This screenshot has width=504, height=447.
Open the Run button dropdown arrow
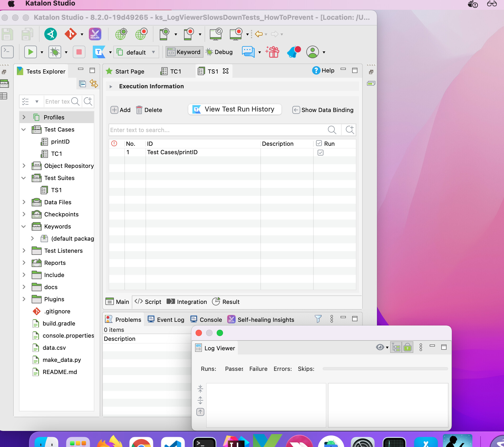[x=42, y=52]
